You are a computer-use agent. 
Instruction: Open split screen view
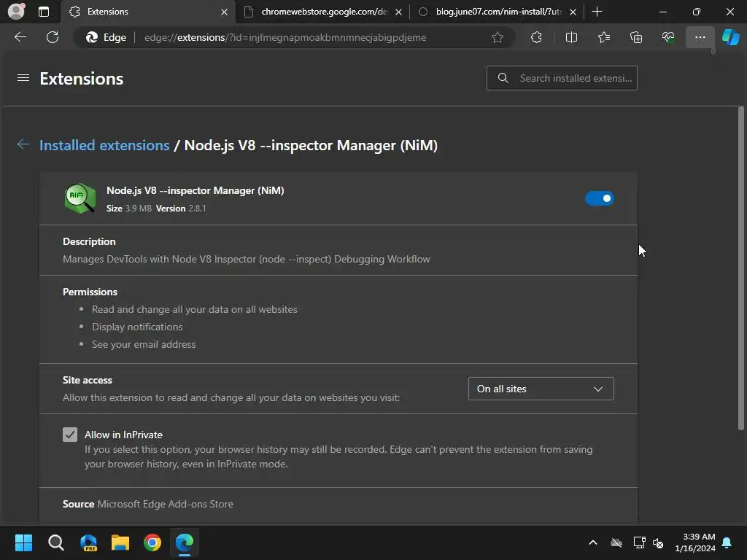(x=571, y=37)
